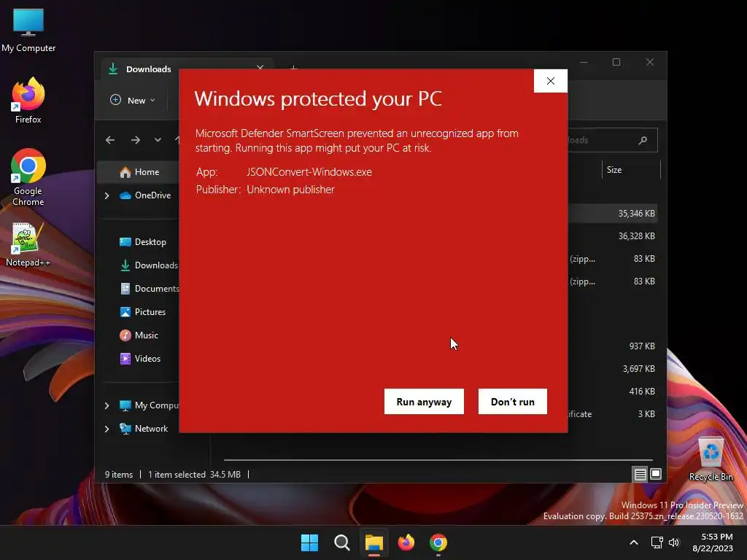Open Desktop folder in sidebar

pos(143,242)
